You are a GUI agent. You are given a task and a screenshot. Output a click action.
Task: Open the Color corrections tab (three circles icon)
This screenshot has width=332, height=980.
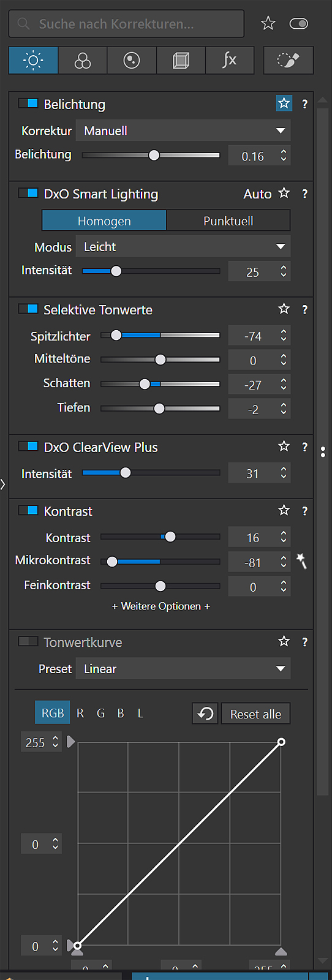[82, 60]
